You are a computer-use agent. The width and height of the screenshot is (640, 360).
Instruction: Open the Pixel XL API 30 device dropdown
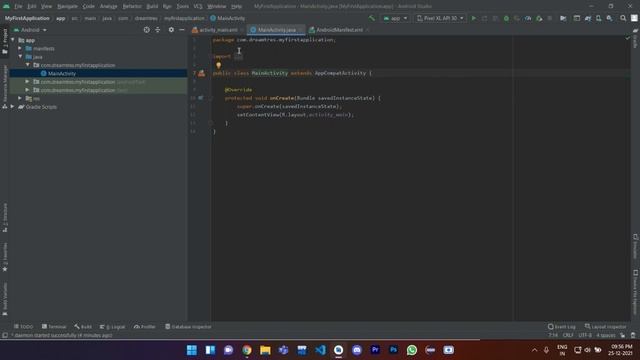point(440,18)
